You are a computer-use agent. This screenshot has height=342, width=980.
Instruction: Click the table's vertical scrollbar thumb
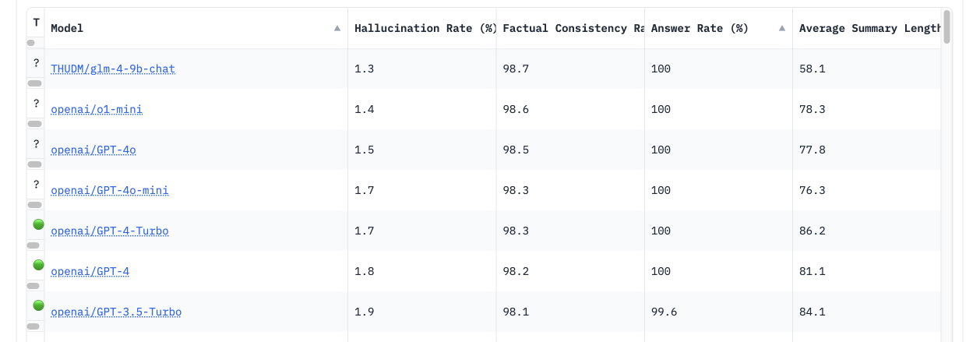click(x=947, y=26)
